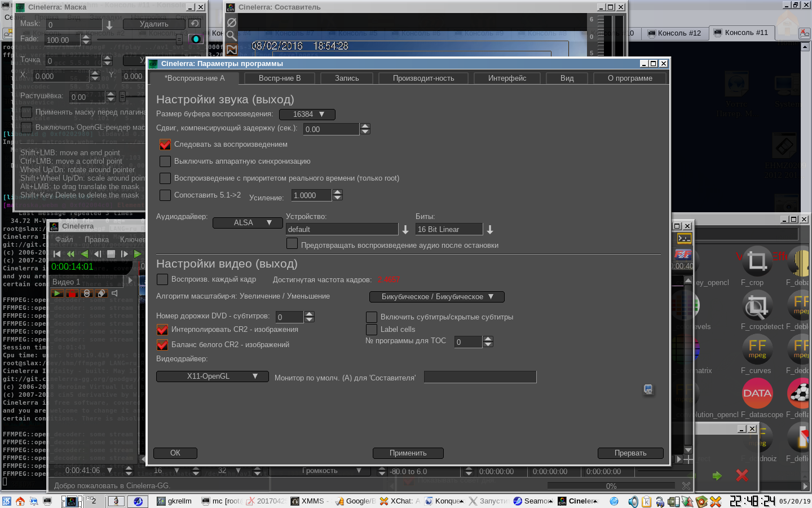Open the X11-OpenGL video driver dropdown
This screenshot has height=508, width=812.
tap(212, 376)
